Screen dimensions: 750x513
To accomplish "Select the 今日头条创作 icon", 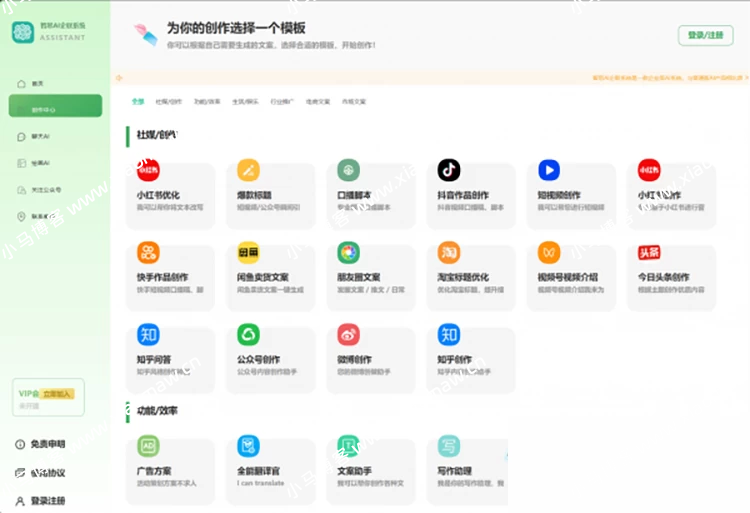I will coord(649,252).
